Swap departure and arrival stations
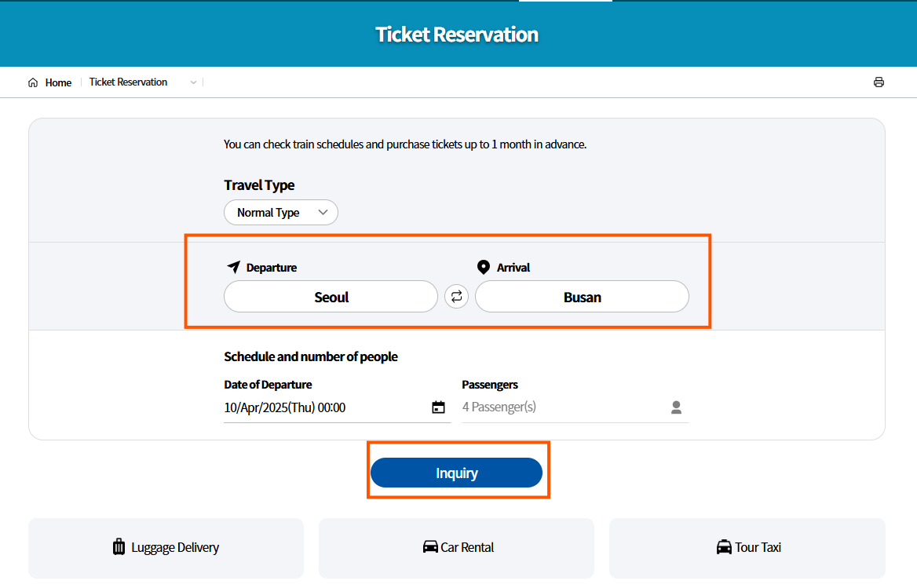Image resolution: width=917 pixels, height=588 pixels. pyautogui.click(x=456, y=297)
